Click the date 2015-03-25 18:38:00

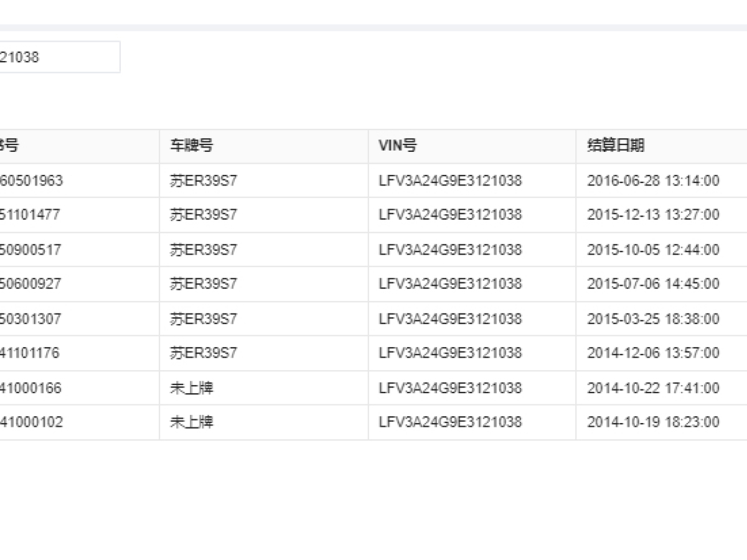click(653, 319)
